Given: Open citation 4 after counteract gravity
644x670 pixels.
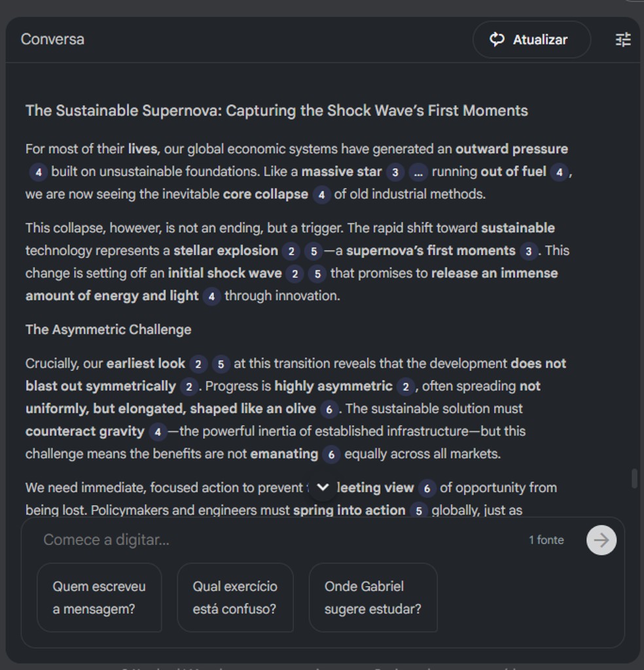Looking at the screenshot, I should (157, 432).
